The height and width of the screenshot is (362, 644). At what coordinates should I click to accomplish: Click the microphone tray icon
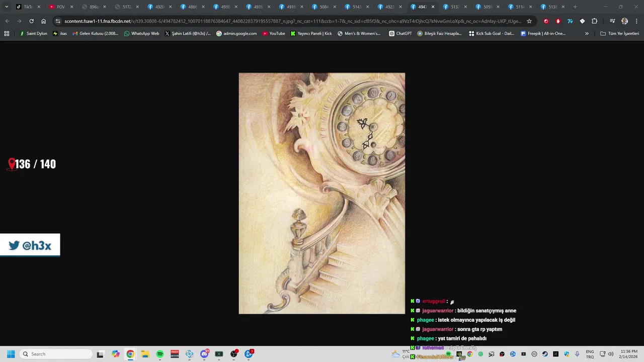tap(577, 354)
